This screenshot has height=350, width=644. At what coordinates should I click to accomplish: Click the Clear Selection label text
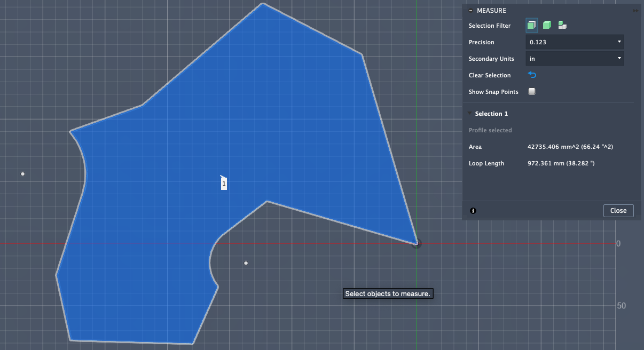[490, 75]
